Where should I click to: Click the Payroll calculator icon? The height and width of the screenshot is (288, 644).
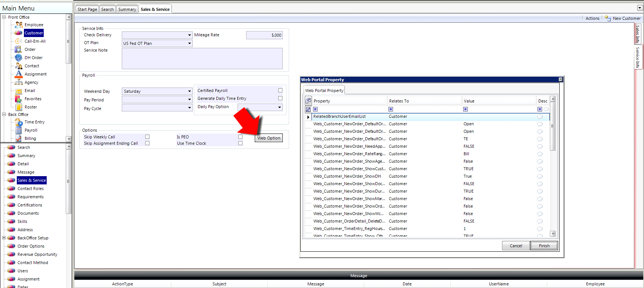click(x=19, y=130)
